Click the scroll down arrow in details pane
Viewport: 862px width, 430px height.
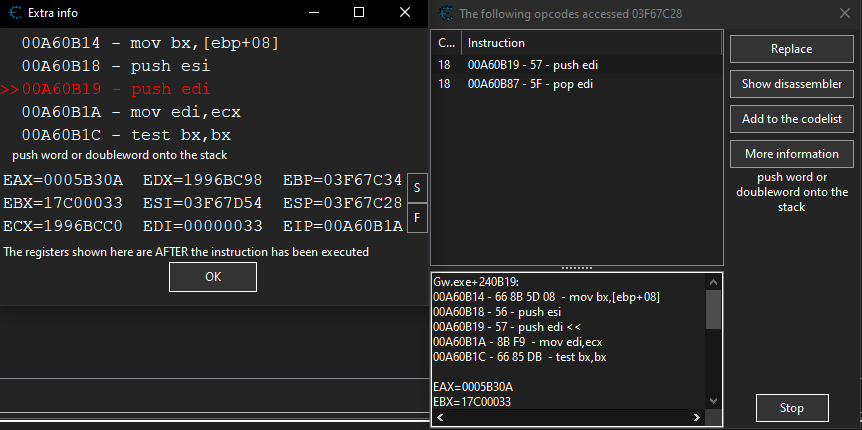click(713, 400)
